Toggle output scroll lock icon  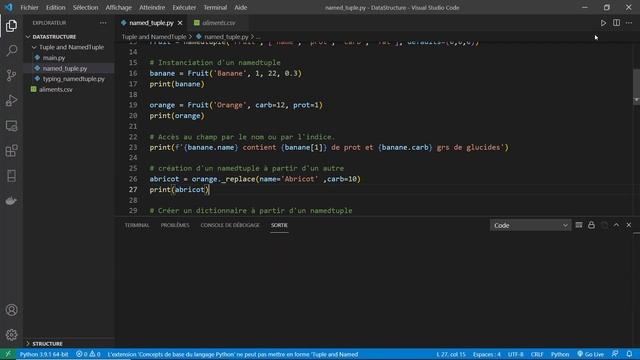[591, 225]
